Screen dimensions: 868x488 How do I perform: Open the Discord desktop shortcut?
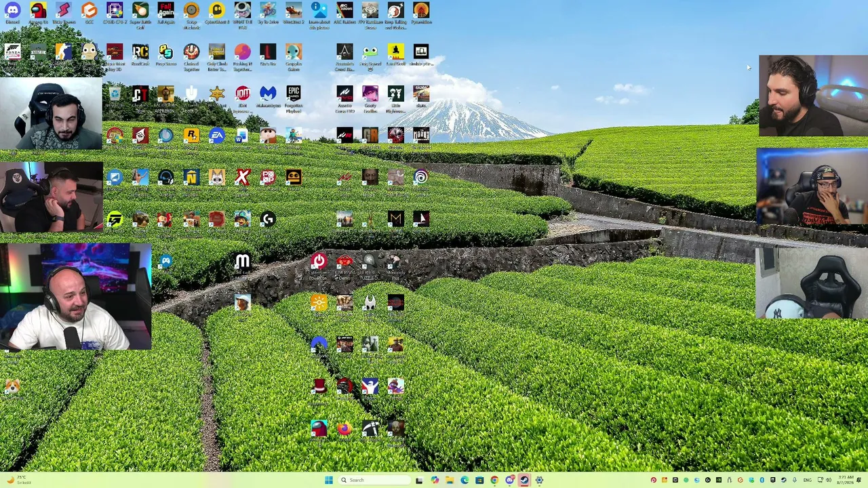coord(12,14)
